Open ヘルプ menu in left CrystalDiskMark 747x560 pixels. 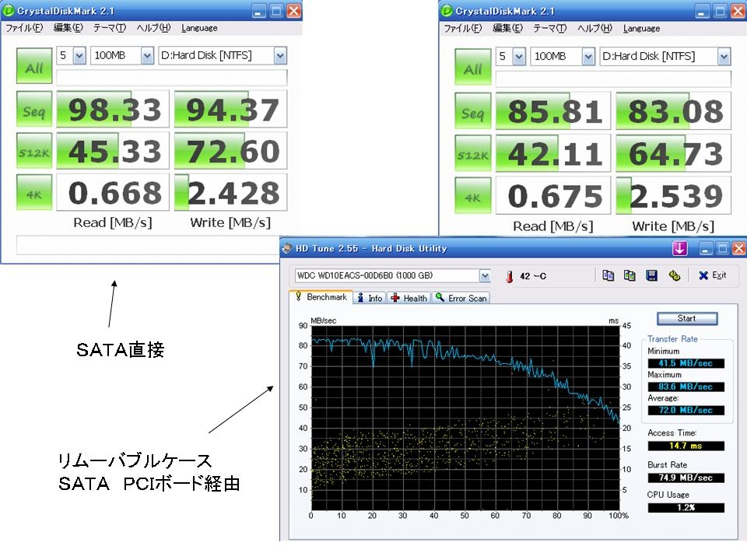[153, 28]
